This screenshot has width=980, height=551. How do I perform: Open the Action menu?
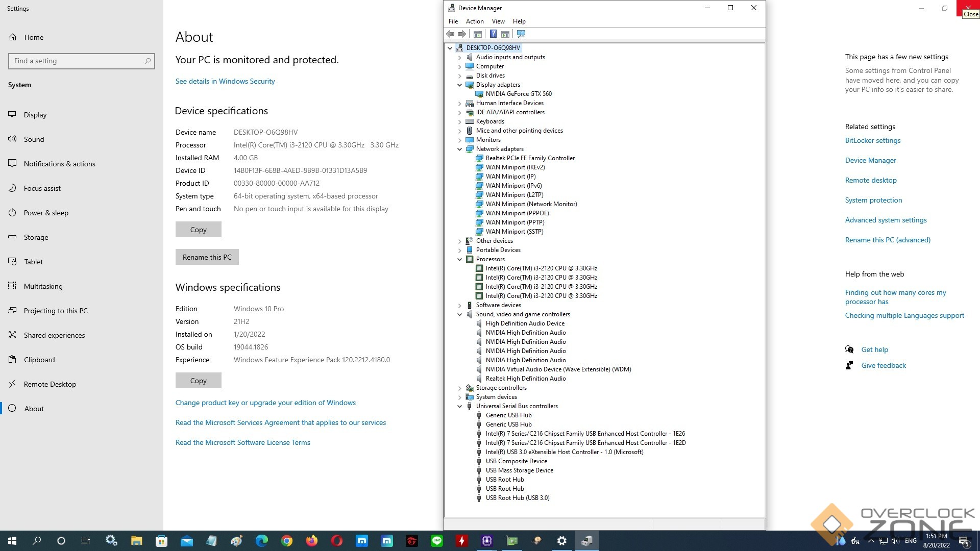474,21
